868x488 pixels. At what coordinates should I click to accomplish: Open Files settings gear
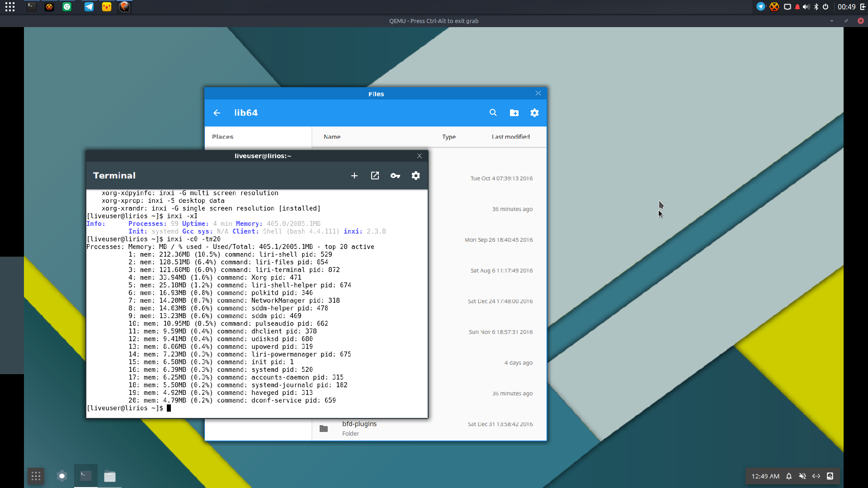534,113
